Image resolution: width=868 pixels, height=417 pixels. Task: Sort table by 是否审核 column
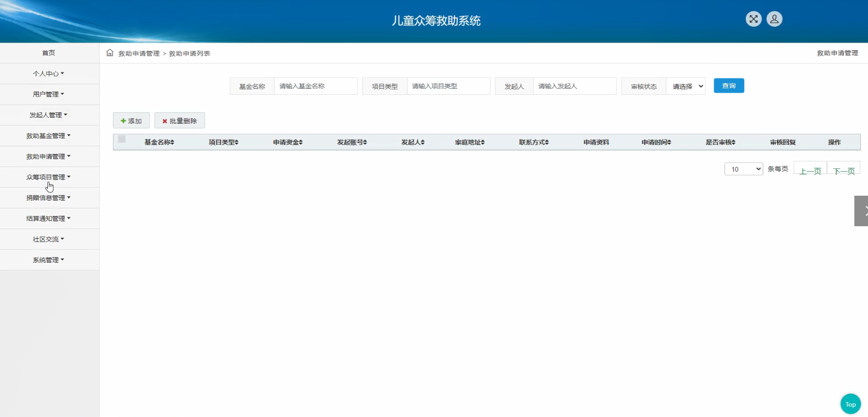tap(721, 142)
